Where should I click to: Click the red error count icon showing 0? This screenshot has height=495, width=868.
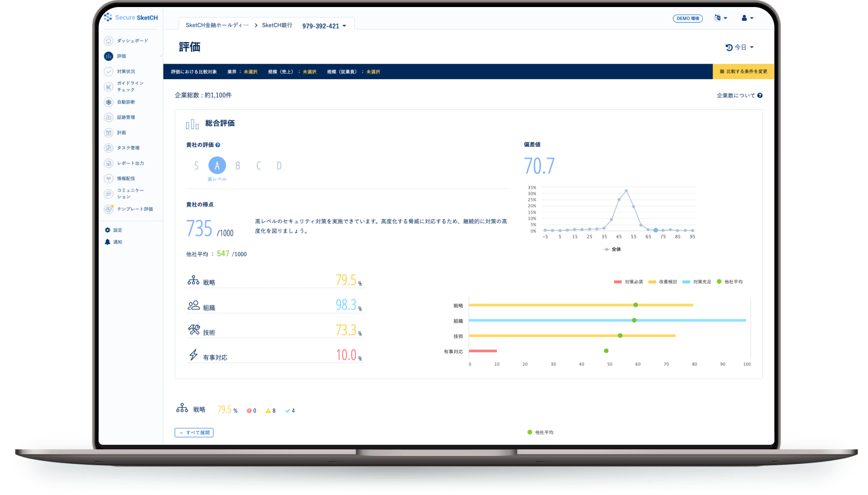pos(249,411)
